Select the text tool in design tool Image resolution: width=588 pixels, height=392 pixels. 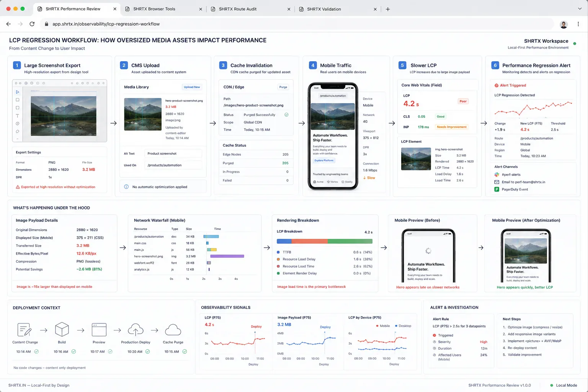[x=17, y=116]
